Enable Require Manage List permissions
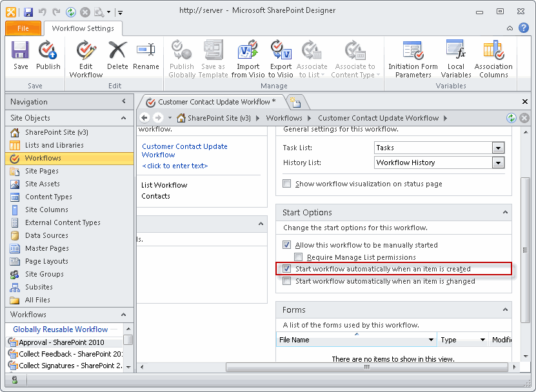The height and width of the screenshot is (392, 536). (299, 257)
